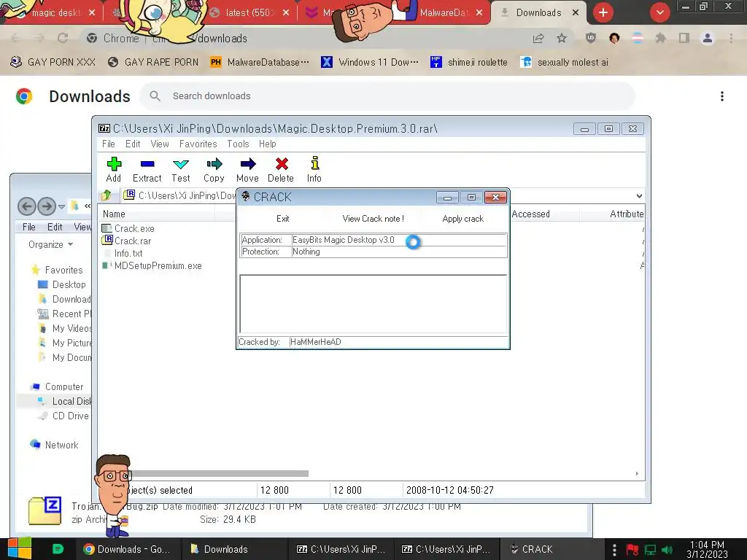Open a new tab with the plus button
The width and height of the screenshot is (747, 560).
tap(603, 12)
